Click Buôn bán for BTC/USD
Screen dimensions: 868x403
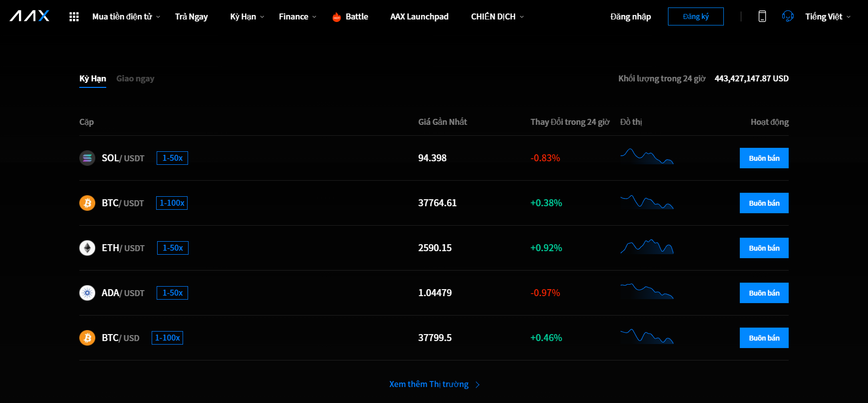[764, 338]
